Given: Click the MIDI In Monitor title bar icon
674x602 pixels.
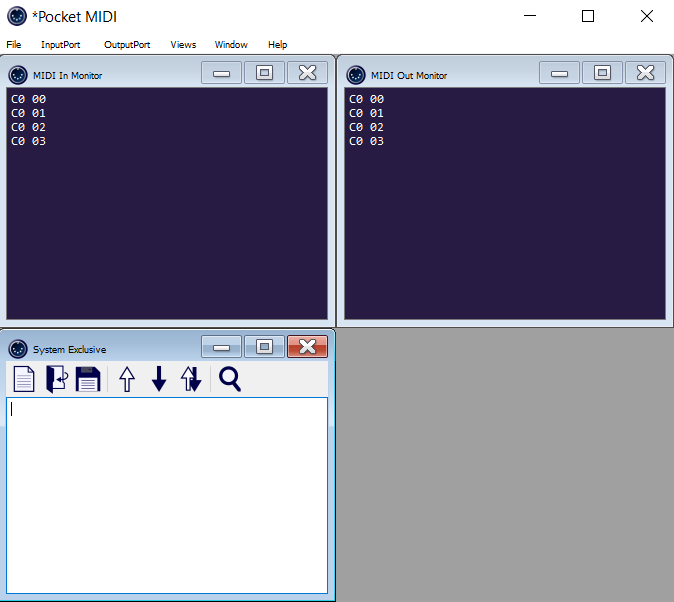Looking at the screenshot, I should (18, 75).
